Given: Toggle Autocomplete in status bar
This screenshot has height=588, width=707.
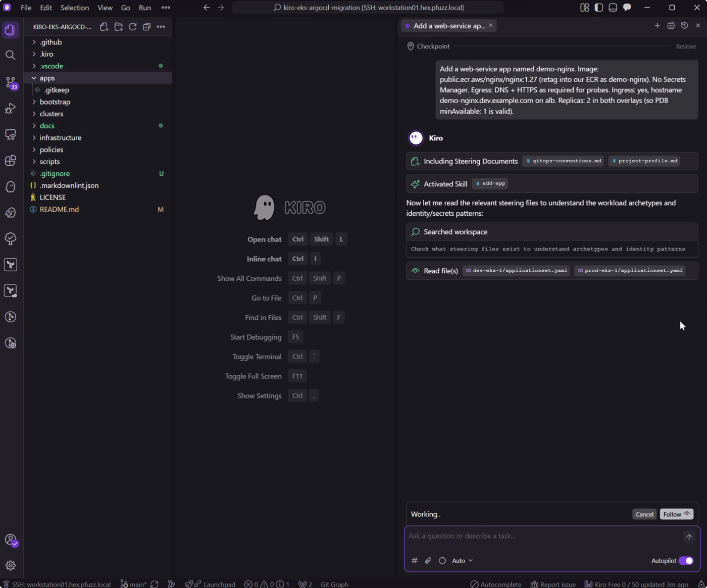Looking at the screenshot, I should point(495,584).
